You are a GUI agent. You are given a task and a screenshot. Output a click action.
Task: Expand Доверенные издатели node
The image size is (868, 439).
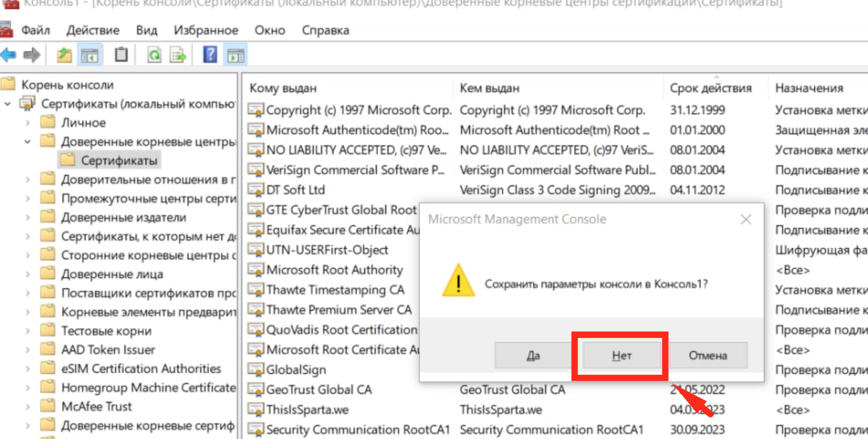tap(27, 218)
